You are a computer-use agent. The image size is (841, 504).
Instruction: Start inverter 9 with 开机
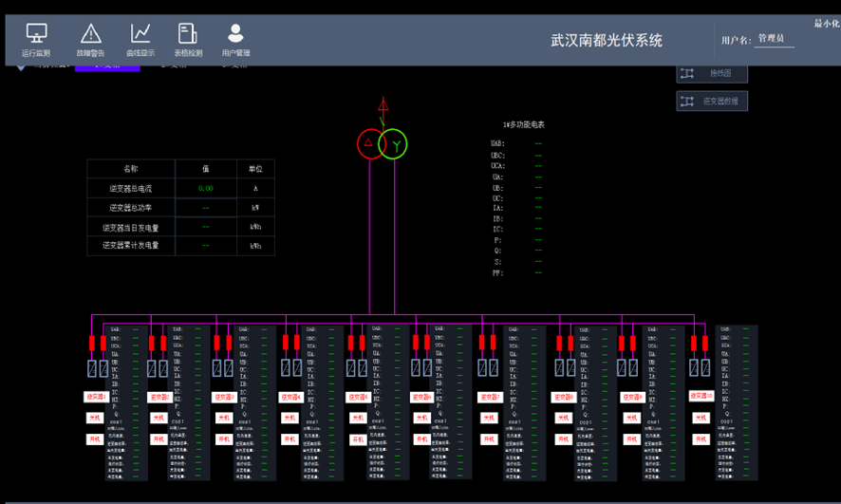click(632, 439)
